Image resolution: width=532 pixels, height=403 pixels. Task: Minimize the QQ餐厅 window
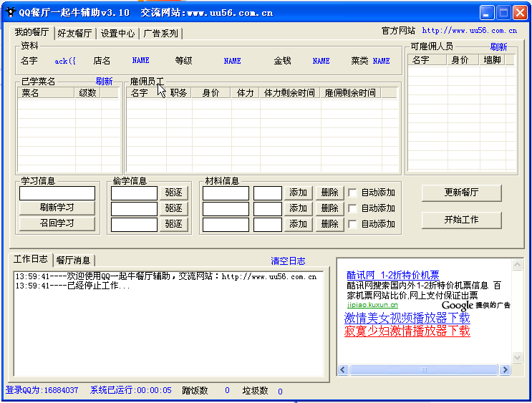pyautogui.click(x=487, y=13)
